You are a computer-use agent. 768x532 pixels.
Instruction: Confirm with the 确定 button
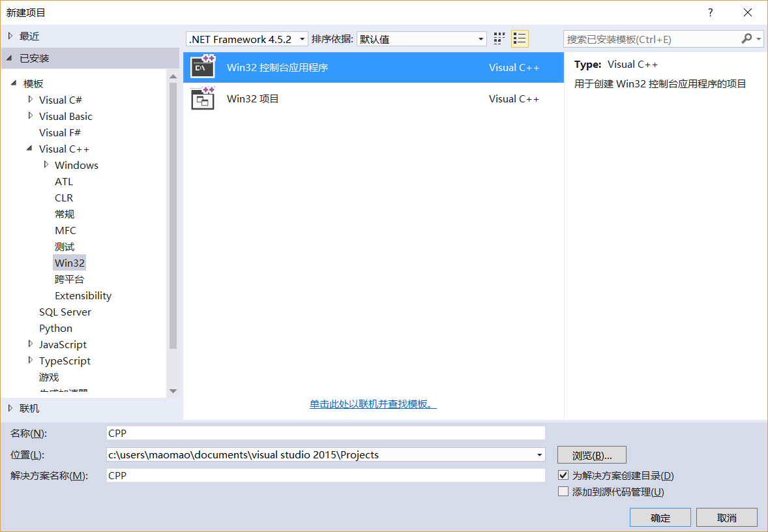click(x=660, y=518)
